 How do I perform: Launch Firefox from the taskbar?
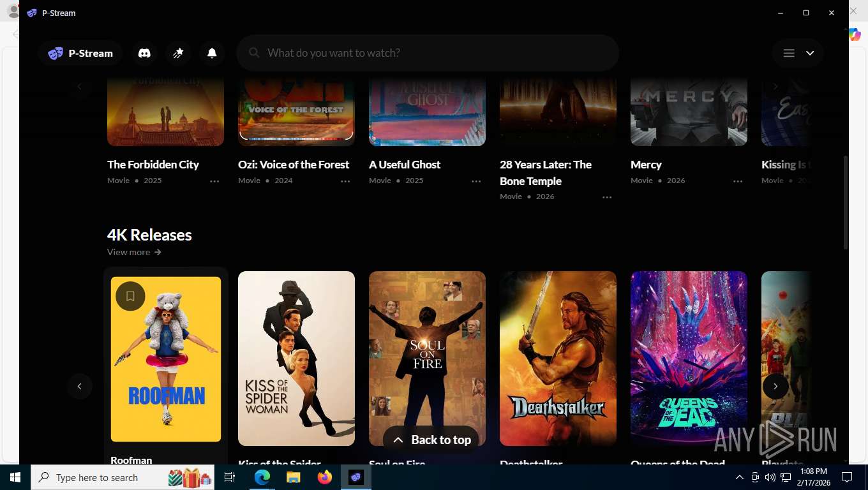(325, 477)
